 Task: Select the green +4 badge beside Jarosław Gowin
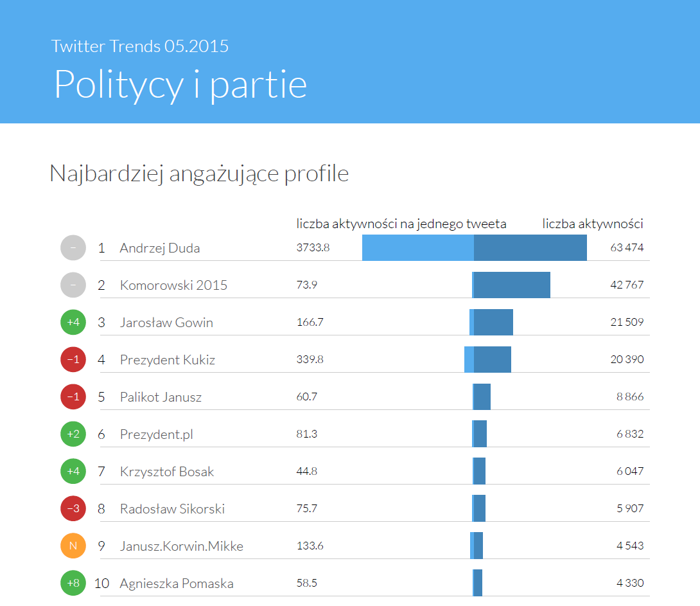pos(73,322)
